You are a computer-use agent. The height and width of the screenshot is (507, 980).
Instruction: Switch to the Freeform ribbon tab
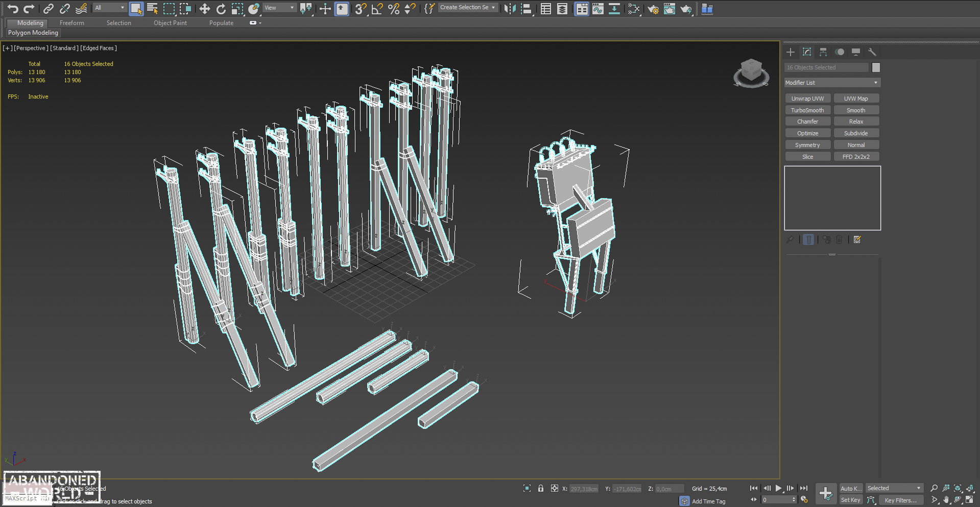point(72,23)
